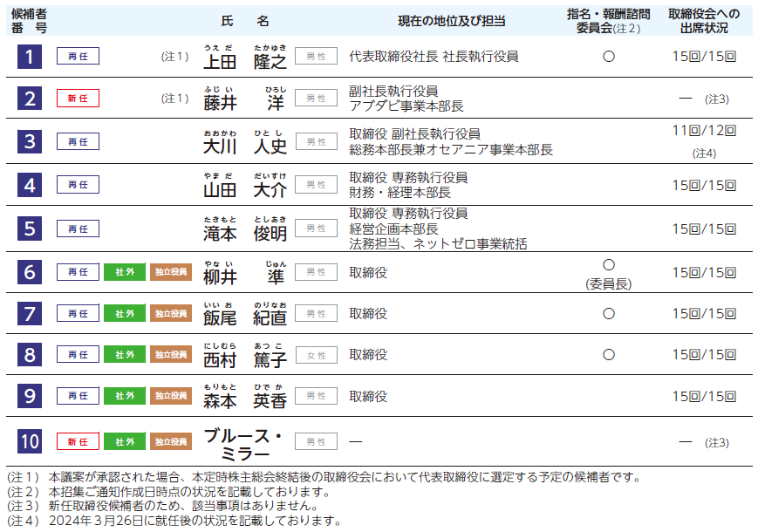This screenshot has width=758, height=532.
Task: Click the 男性 tag next to 滝本 俊明
Action: pyautogui.click(x=316, y=228)
